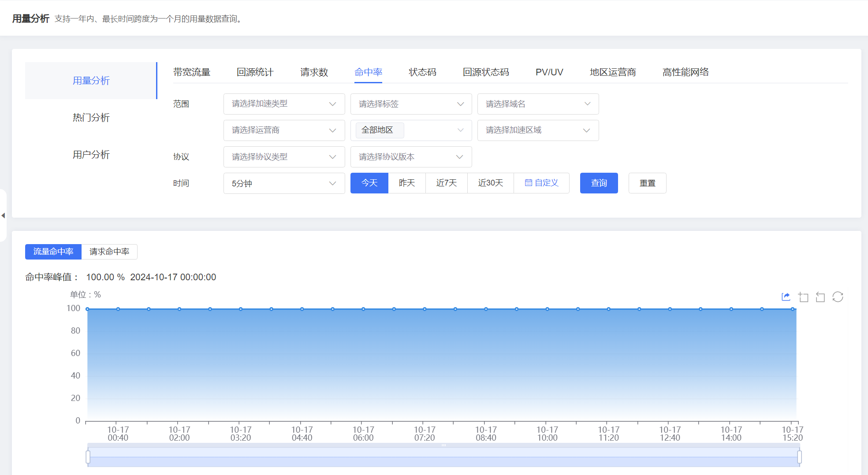Click the right handle of chart zoom slider

click(x=799, y=457)
